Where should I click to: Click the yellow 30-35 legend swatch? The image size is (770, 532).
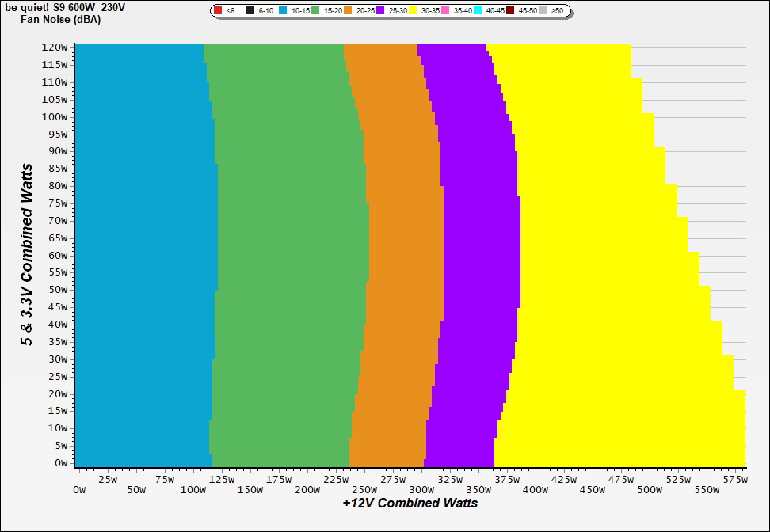pos(413,11)
